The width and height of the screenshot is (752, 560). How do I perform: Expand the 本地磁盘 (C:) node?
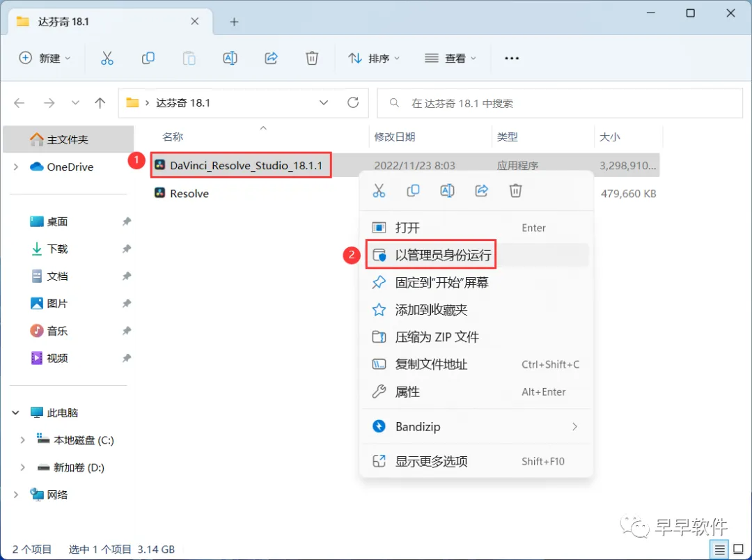tap(22, 440)
